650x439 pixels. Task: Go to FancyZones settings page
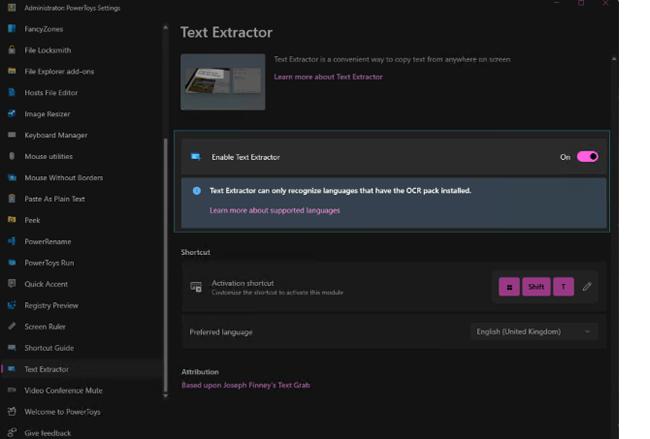coord(44,29)
